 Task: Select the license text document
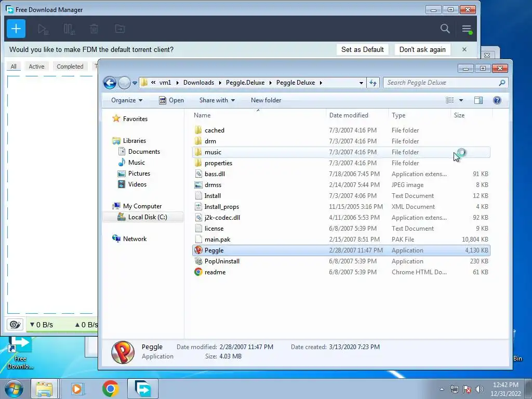341,229
